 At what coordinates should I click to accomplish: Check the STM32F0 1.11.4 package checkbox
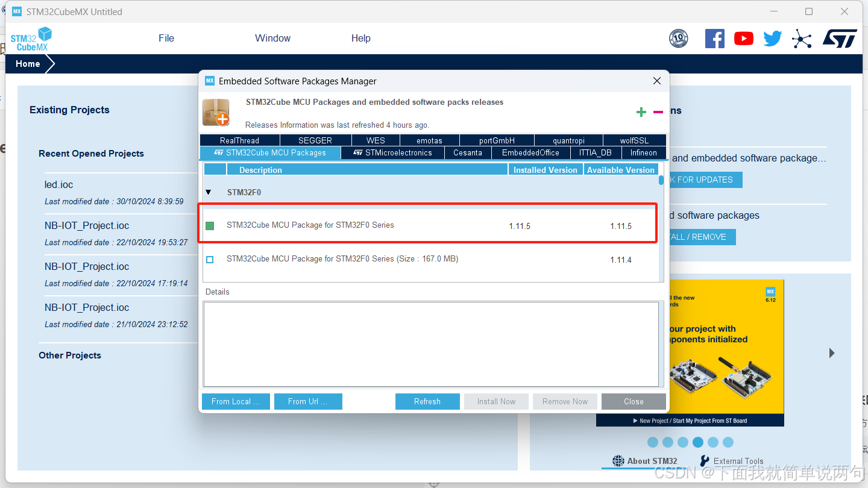[210, 260]
